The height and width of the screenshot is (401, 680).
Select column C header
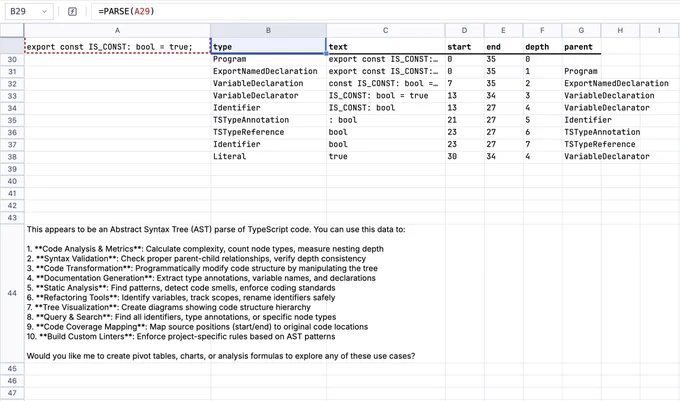pos(385,30)
